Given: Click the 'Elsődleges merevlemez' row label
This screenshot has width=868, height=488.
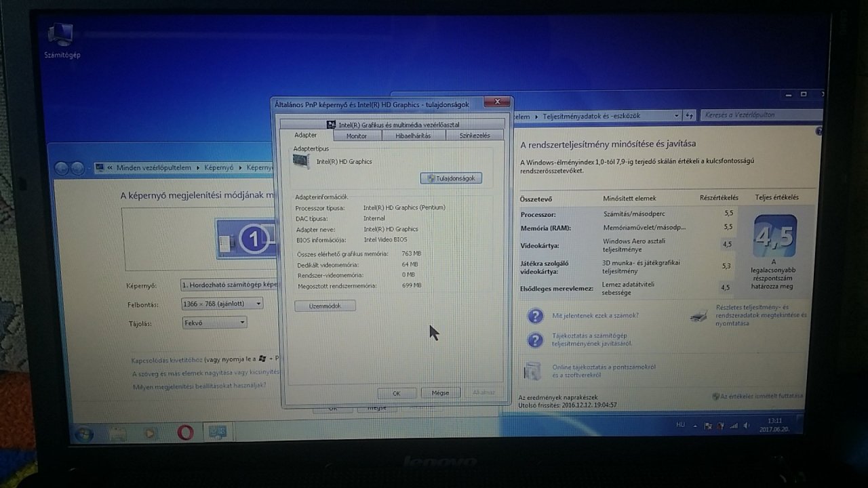Looking at the screenshot, I should coord(556,289).
